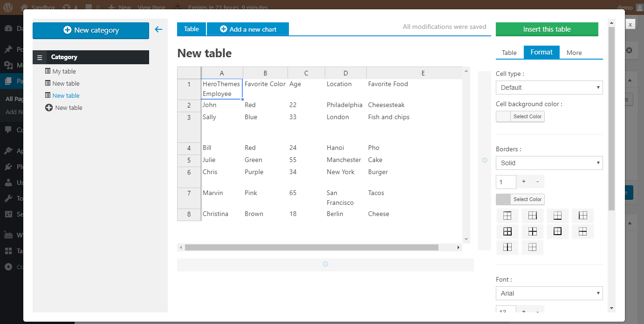This screenshot has height=324, width=644.
Task: Apply the all borders icon
Action: [x=507, y=231]
